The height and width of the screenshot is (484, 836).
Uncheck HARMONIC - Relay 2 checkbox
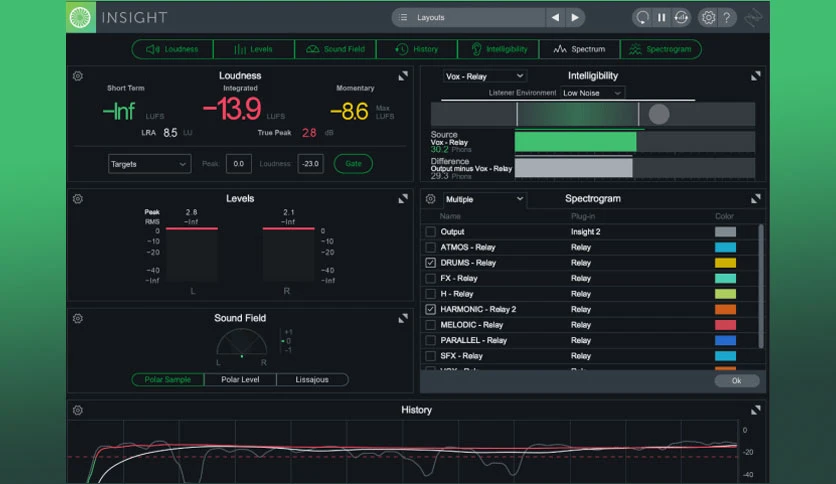click(430, 309)
